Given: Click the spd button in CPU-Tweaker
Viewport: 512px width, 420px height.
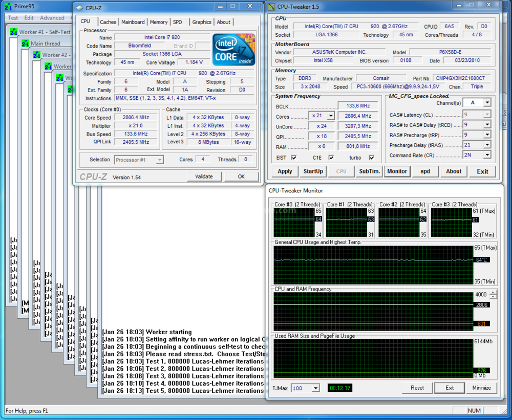Looking at the screenshot, I should [x=425, y=171].
